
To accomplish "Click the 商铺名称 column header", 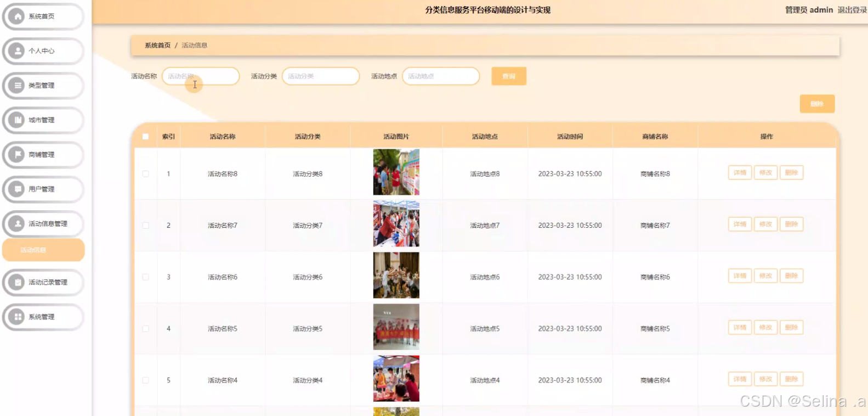I will pyautogui.click(x=655, y=137).
